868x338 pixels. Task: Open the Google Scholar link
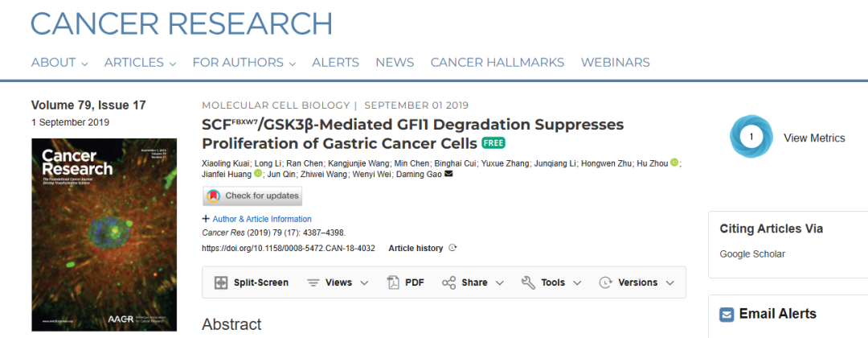point(752,253)
